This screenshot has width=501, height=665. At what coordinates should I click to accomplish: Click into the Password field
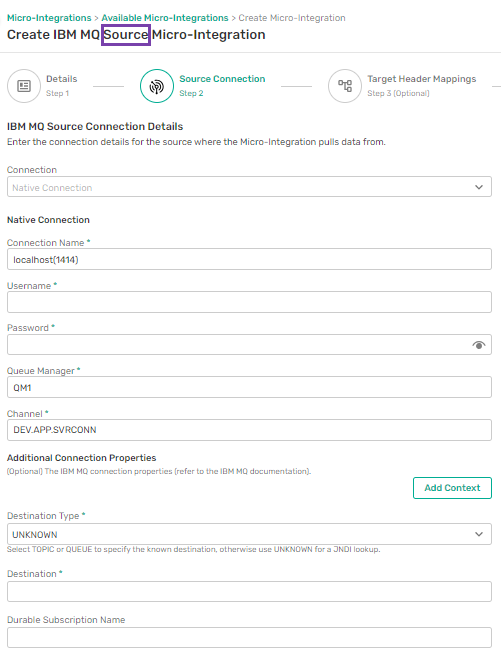coord(249,344)
